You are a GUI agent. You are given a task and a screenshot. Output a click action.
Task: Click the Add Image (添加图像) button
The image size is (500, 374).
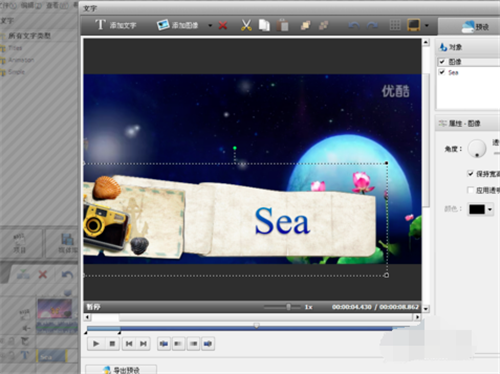point(177,25)
